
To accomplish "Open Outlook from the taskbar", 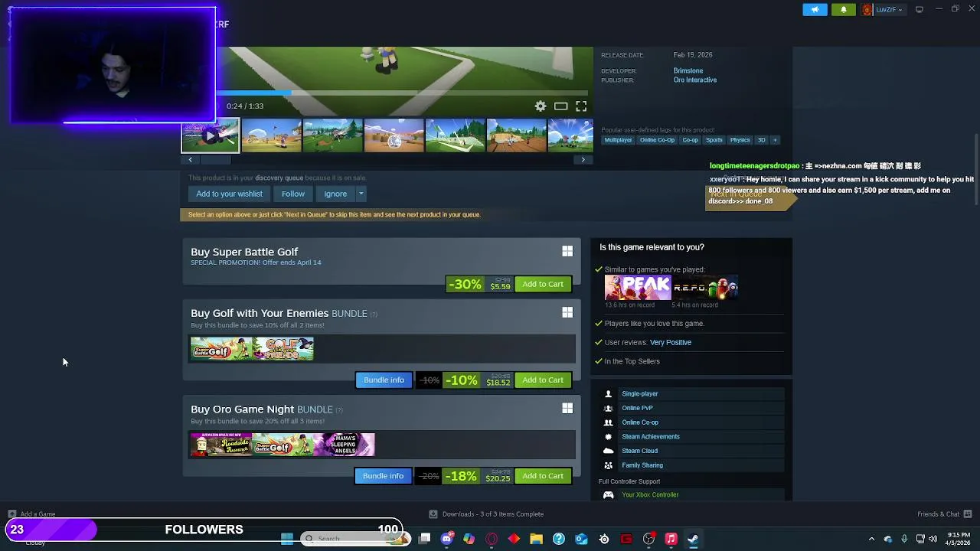I will click(581, 539).
